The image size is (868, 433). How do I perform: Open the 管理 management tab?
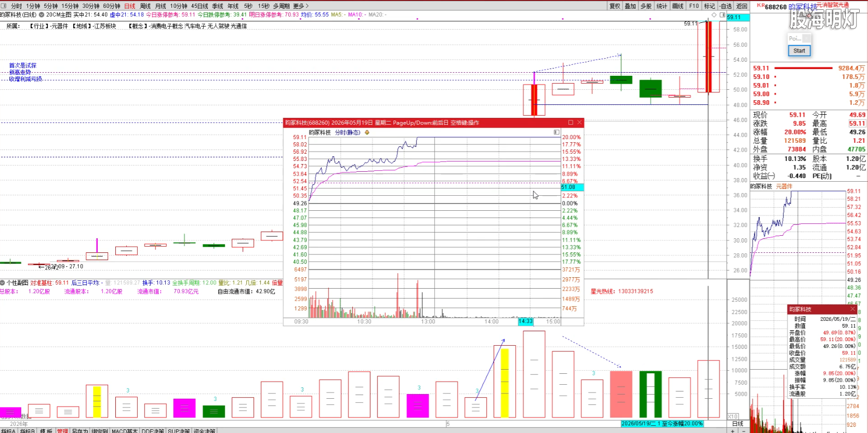click(x=62, y=430)
